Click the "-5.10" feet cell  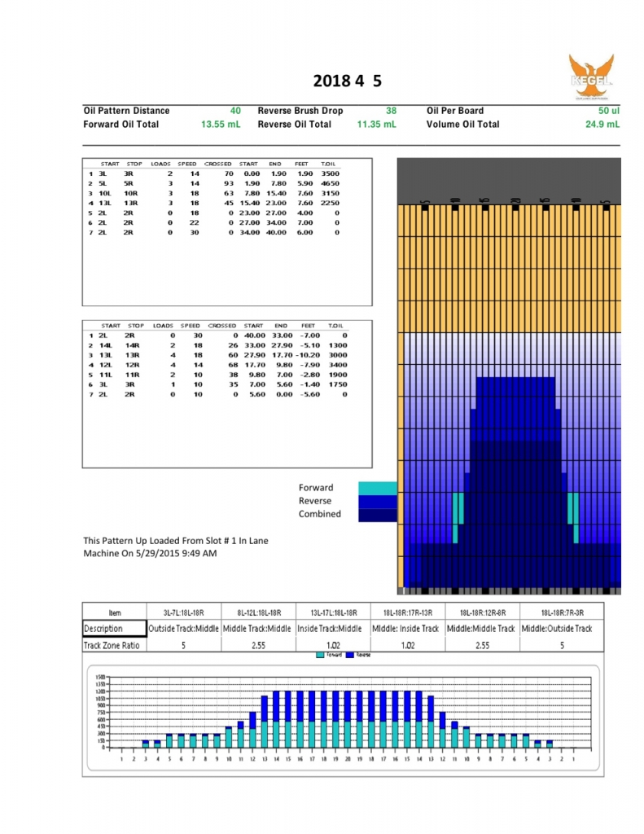309,345
